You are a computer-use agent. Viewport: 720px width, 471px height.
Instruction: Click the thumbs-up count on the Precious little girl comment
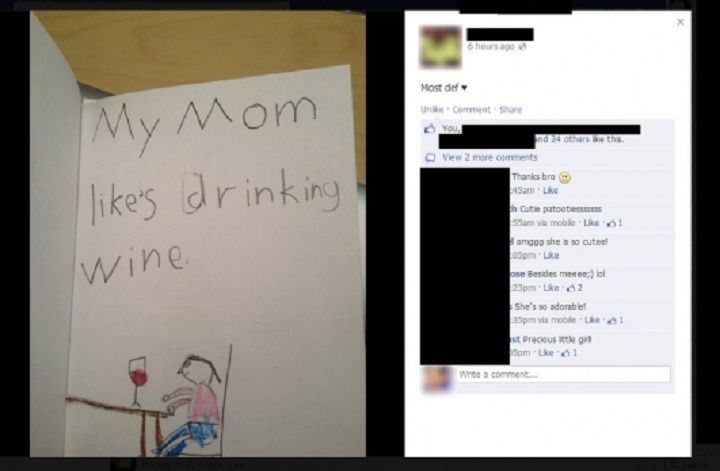pyautogui.click(x=569, y=353)
